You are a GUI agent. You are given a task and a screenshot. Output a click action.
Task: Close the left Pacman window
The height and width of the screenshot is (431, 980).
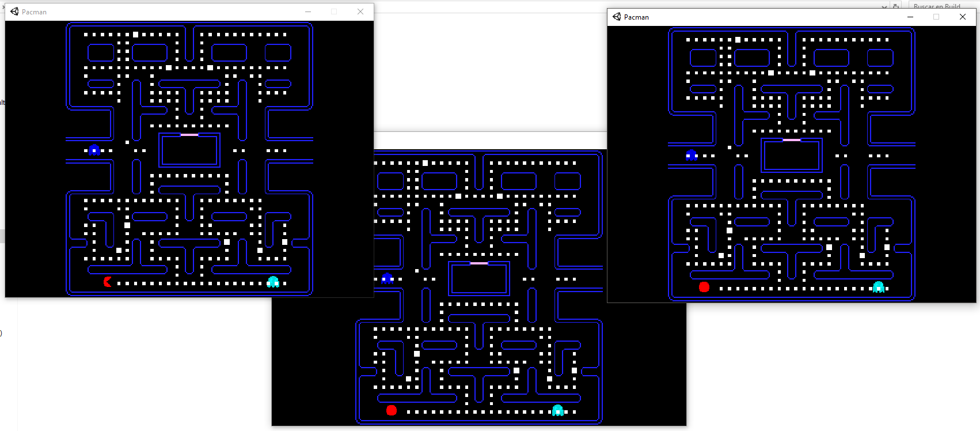pyautogui.click(x=360, y=12)
